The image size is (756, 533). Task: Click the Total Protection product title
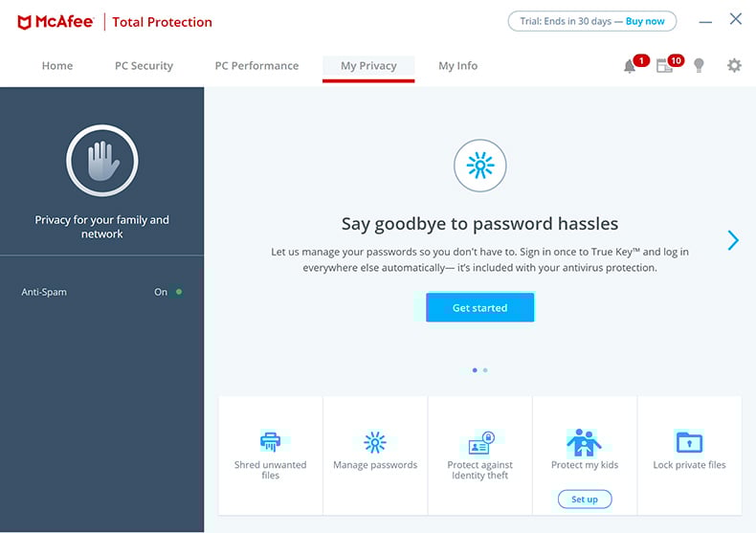162,22
